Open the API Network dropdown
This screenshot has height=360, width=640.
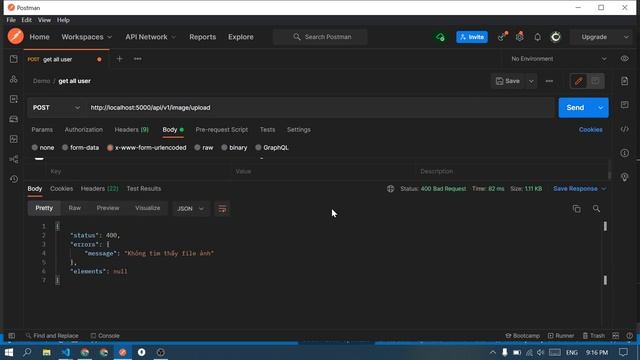pos(151,37)
